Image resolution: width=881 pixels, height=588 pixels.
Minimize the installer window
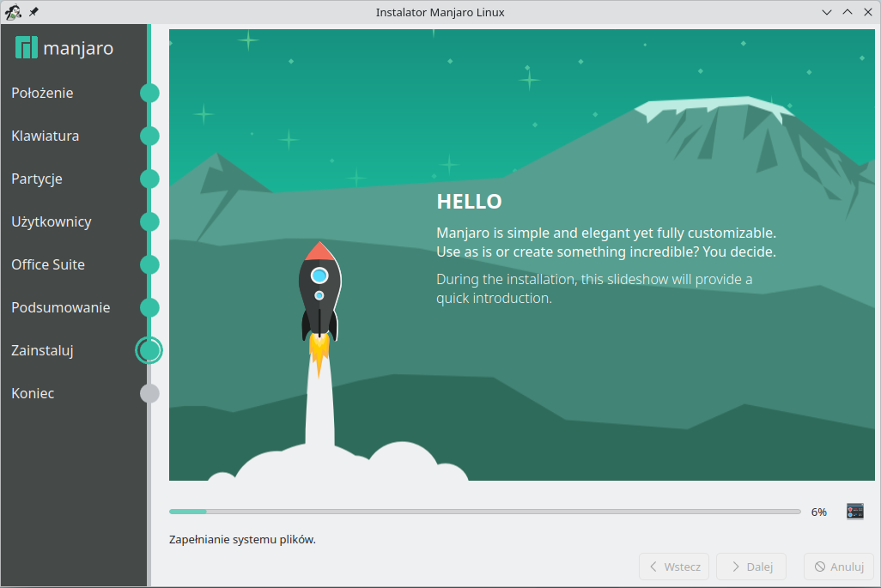(x=827, y=12)
